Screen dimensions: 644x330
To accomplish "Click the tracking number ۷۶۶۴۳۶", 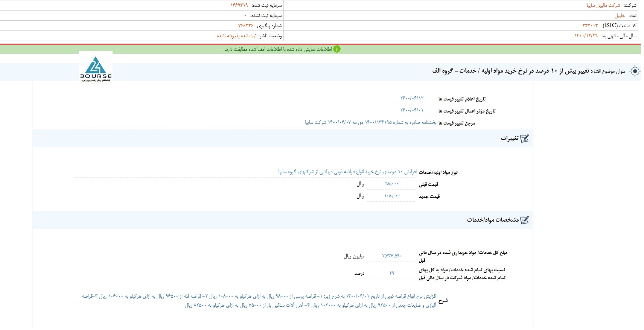I will [x=246, y=26].
